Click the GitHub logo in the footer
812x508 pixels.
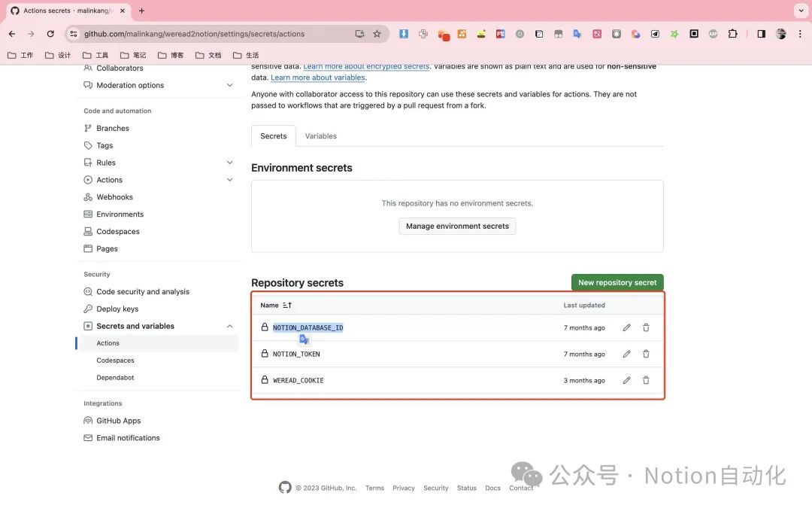point(285,487)
